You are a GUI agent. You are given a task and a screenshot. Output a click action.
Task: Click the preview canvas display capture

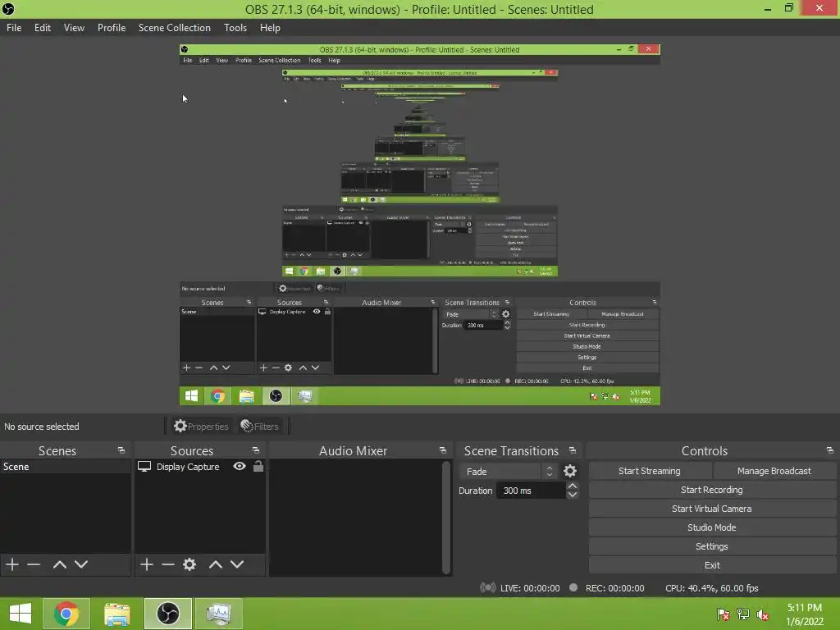419,225
